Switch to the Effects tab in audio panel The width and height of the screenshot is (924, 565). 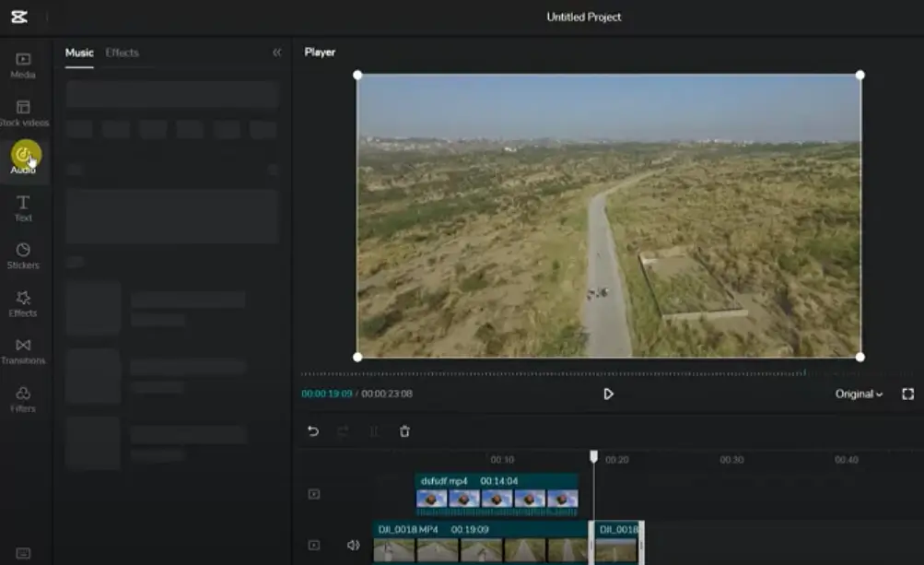coord(122,53)
